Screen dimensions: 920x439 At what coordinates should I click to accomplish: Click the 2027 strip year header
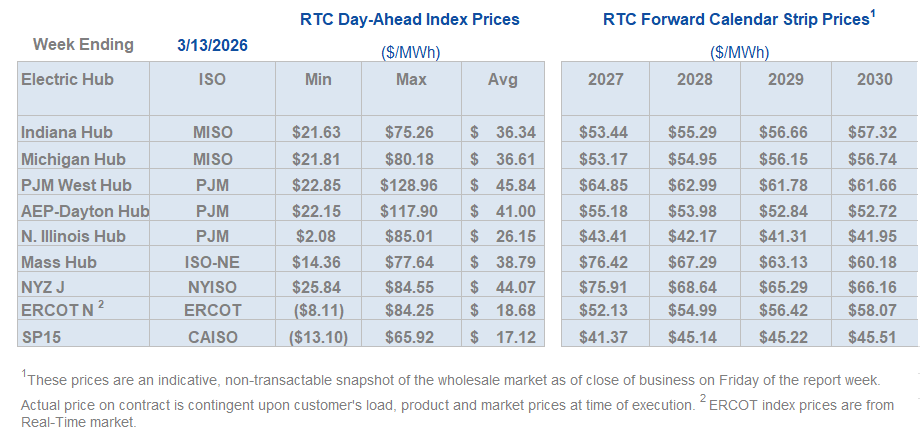coord(605,79)
